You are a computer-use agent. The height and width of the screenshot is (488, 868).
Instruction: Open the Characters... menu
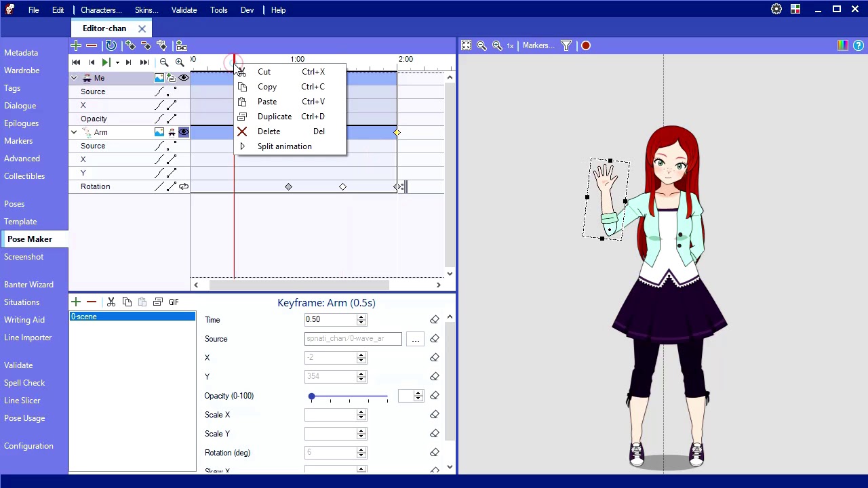(101, 10)
